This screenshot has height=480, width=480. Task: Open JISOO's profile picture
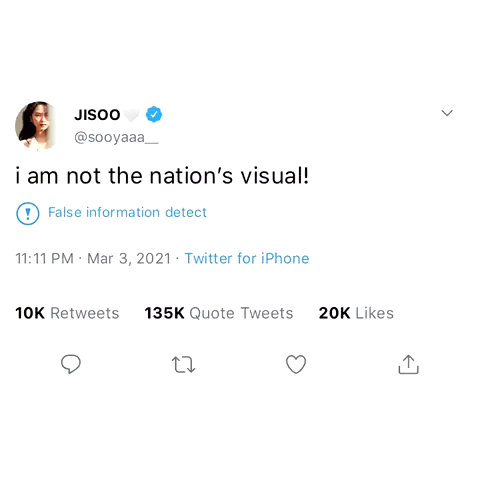click(x=35, y=125)
